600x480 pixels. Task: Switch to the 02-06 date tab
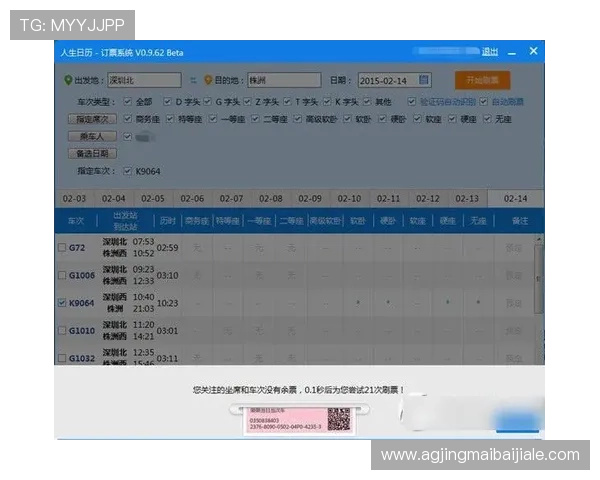tap(192, 199)
